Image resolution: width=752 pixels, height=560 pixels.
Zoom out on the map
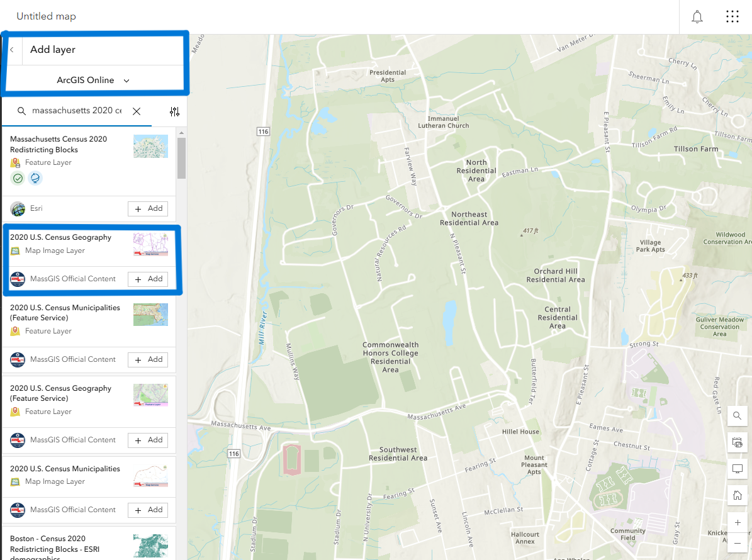tap(737, 543)
